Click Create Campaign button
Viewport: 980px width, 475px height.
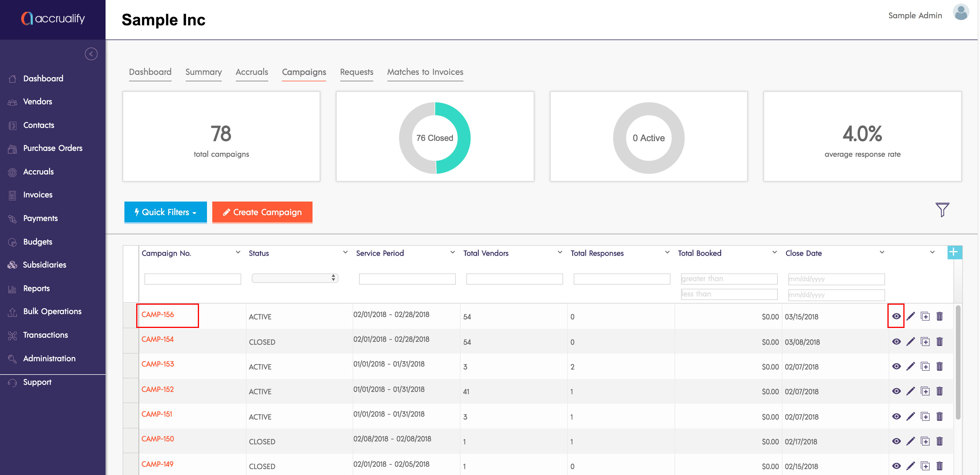262,212
